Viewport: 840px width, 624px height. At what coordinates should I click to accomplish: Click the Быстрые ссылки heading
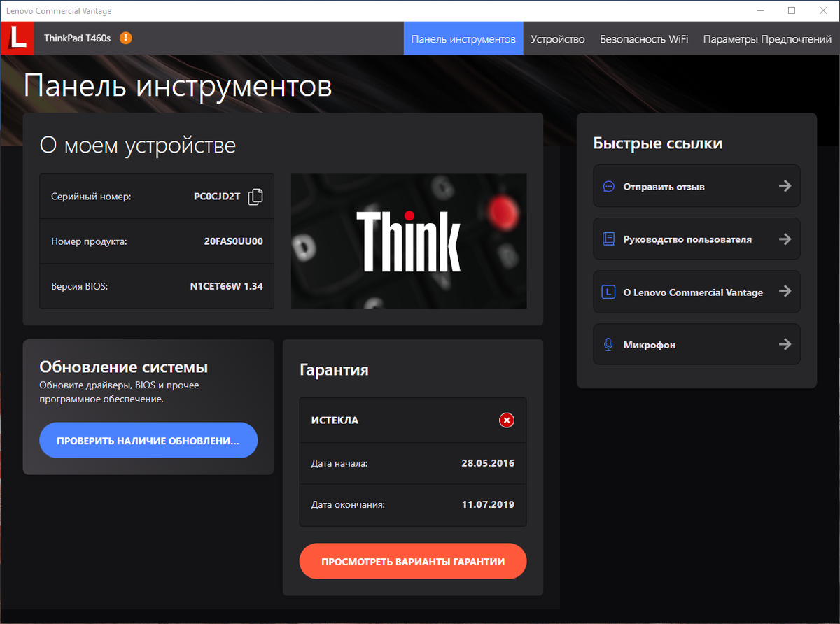click(658, 143)
